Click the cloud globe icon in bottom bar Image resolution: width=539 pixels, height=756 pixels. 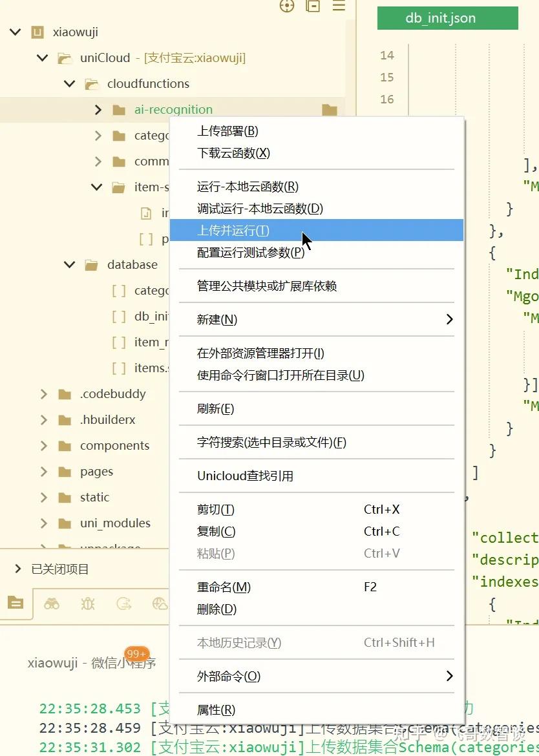tap(160, 604)
